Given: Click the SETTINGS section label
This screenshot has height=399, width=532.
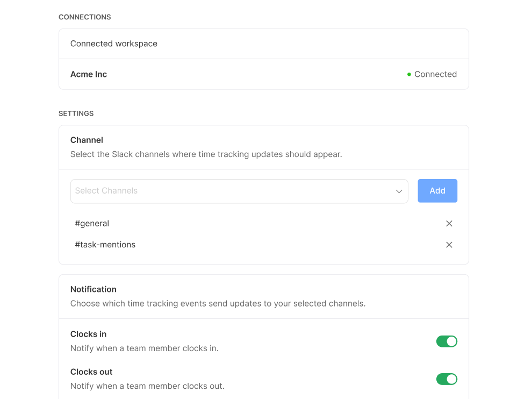Looking at the screenshot, I should pyautogui.click(x=76, y=113).
